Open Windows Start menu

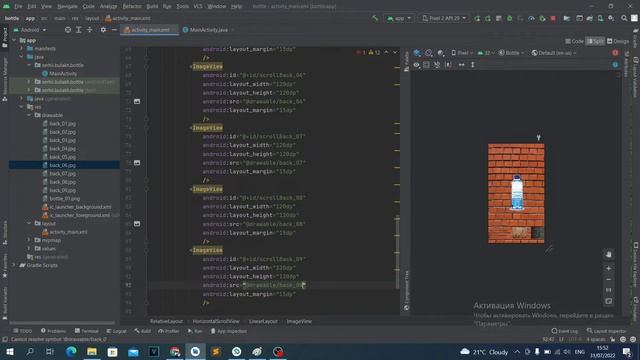[x=9, y=351]
